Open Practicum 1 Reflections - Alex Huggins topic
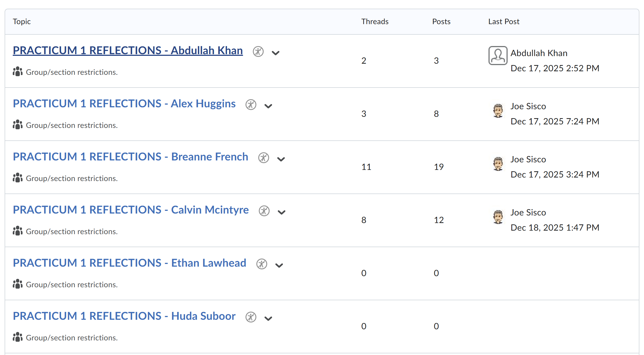 124,104
